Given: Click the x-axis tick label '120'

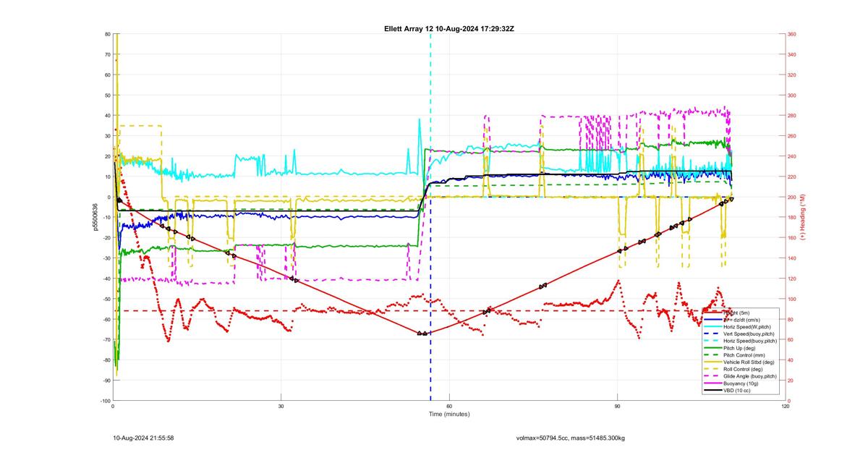Looking at the screenshot, I should 786,407.
